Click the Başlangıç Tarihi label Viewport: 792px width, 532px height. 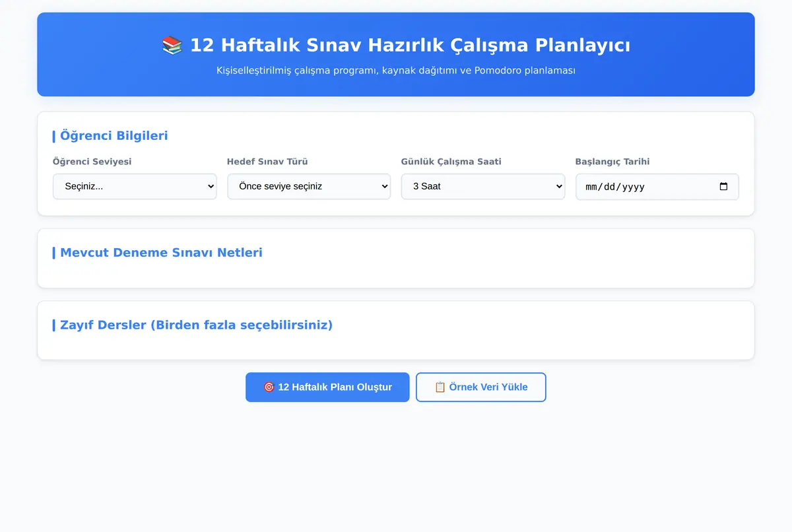point(612,162)
